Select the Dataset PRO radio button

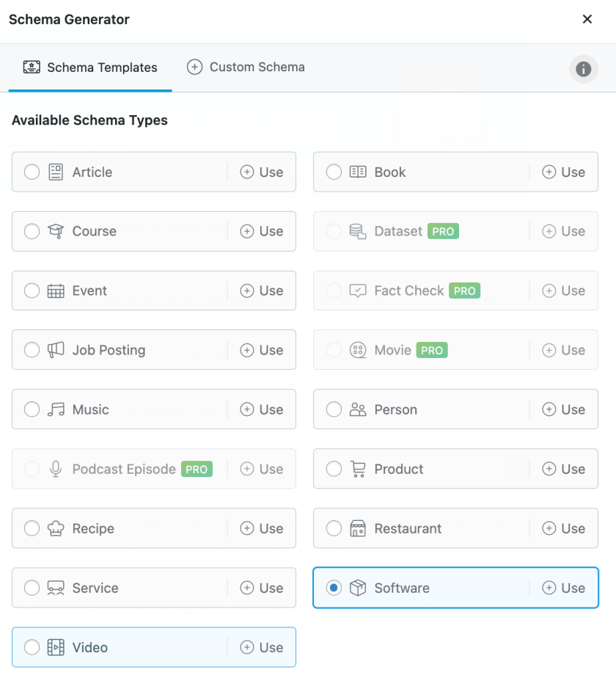(334, 231)
